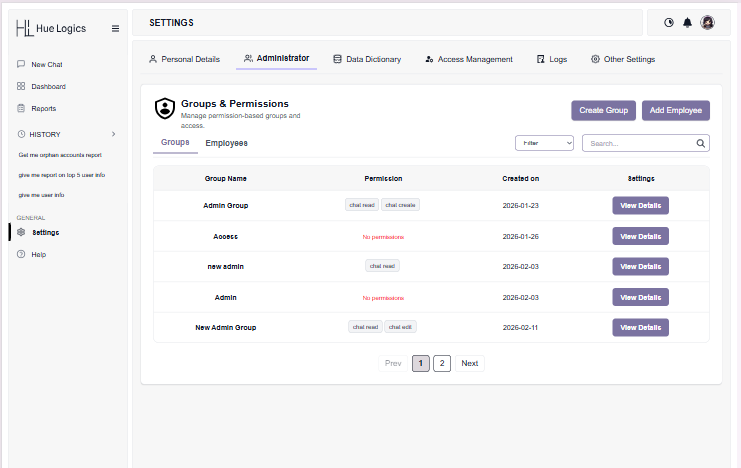Toggle the hamburger menu beside Hue Logics
This screenshot has height=468, width=741.
coord(115,28)
